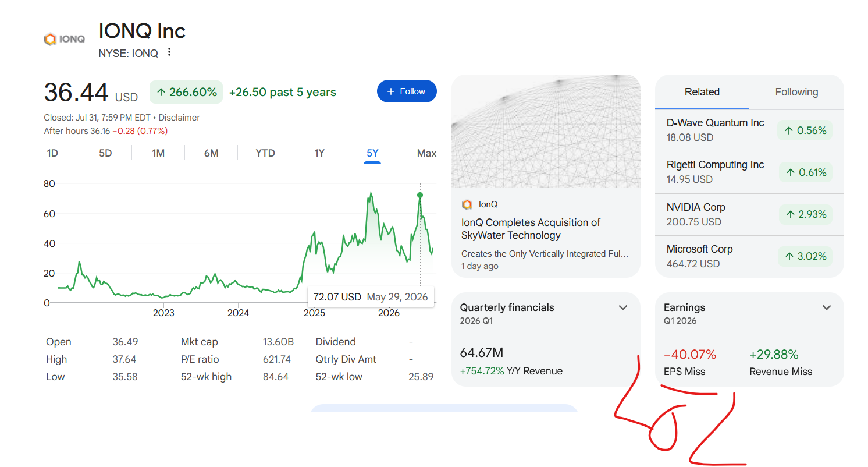The image size is (868, 467).
Task: Click the D-Wave 0.56% change badge
Action: [805, 130]
